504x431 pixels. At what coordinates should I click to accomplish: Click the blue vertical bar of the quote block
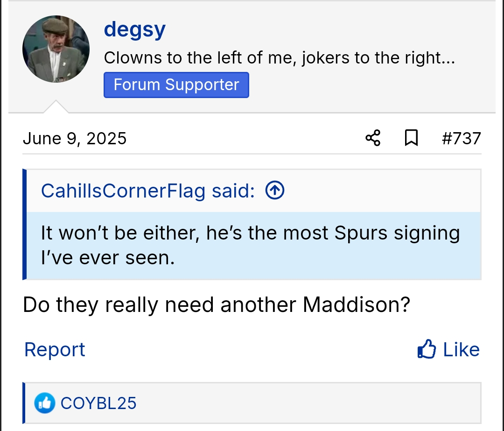24,224
